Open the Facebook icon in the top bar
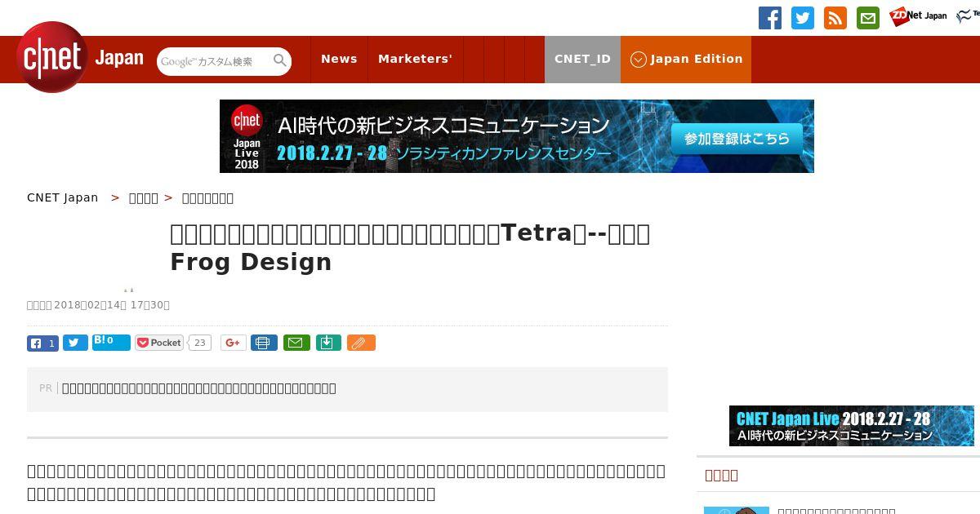The image size is (980, 514). [770, 18]
